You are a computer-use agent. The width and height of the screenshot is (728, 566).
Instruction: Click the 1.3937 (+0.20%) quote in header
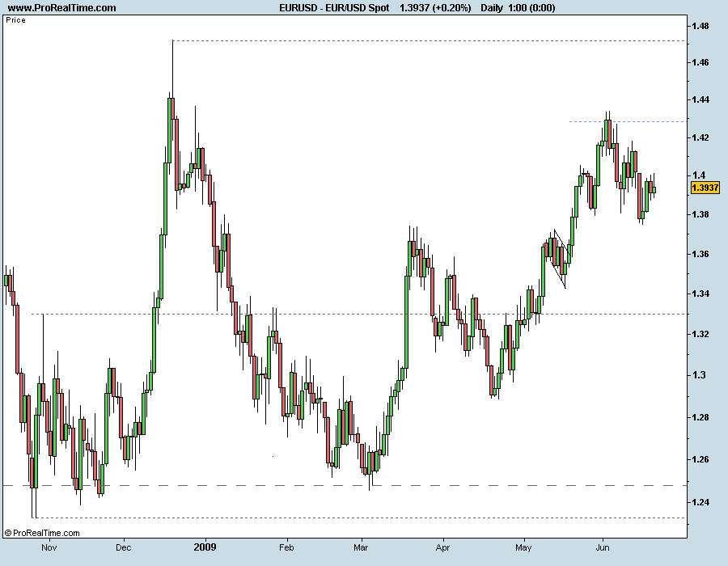[x=435, y=7]
